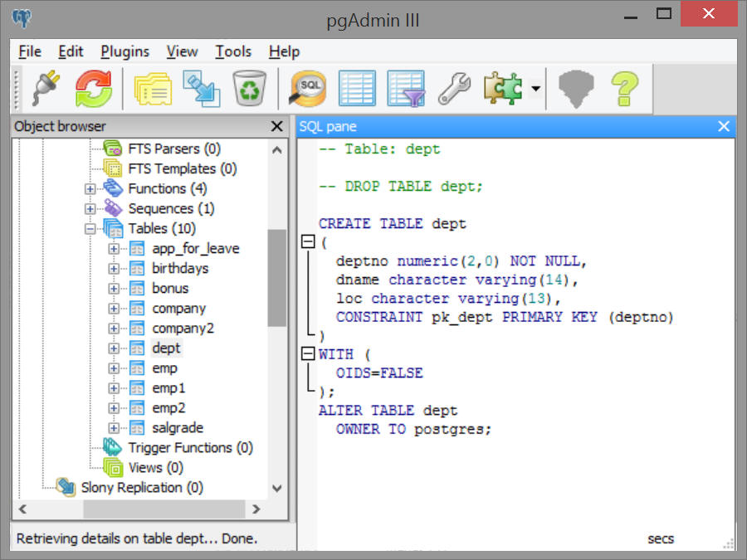747x560 pixels.
Task: Collapse the WITH block in SQL pane
Action: click(308, 354)
